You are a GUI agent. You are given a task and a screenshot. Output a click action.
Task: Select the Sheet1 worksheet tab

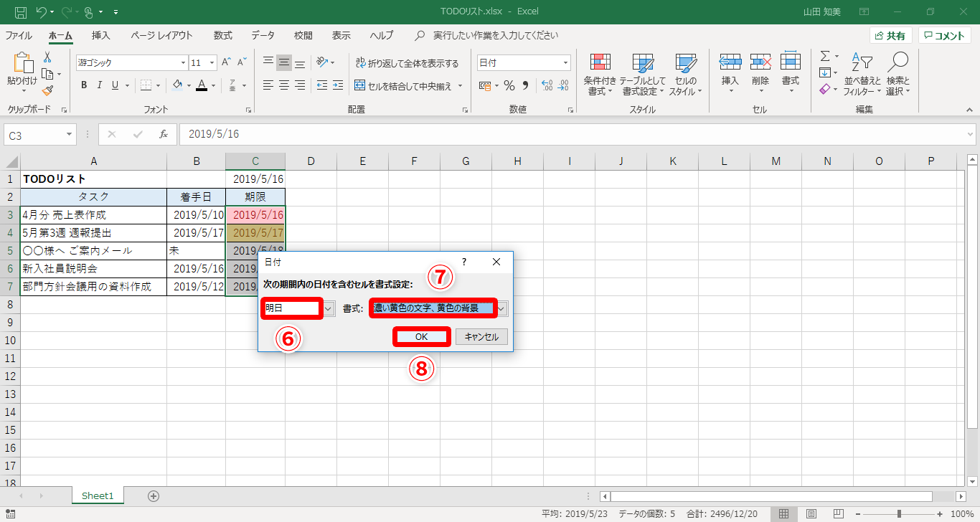point(98,495)
